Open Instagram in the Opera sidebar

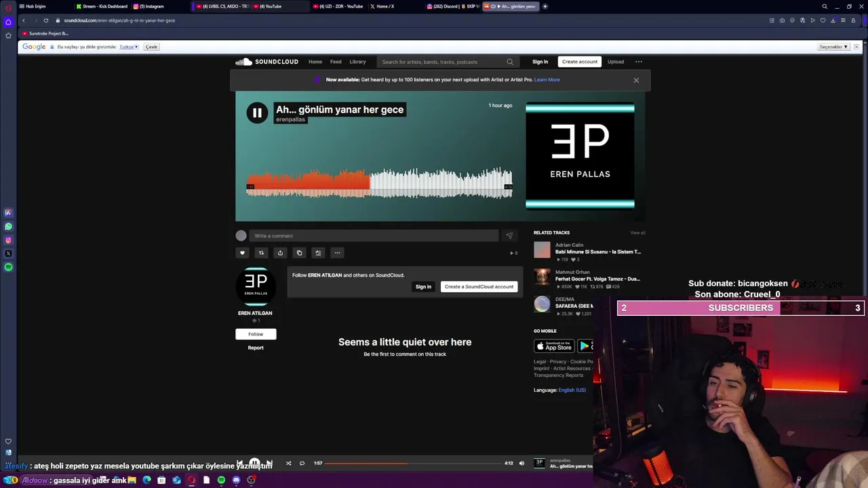[8, 240]
